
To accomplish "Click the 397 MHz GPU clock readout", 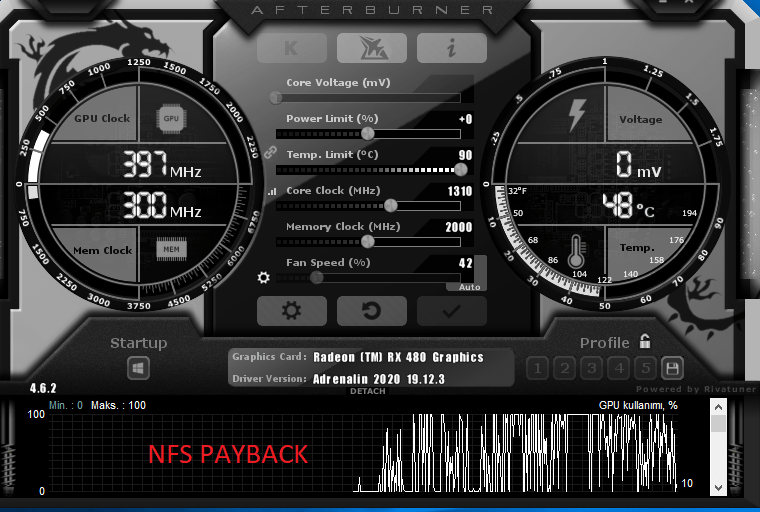I will click(x=162, y=164).
